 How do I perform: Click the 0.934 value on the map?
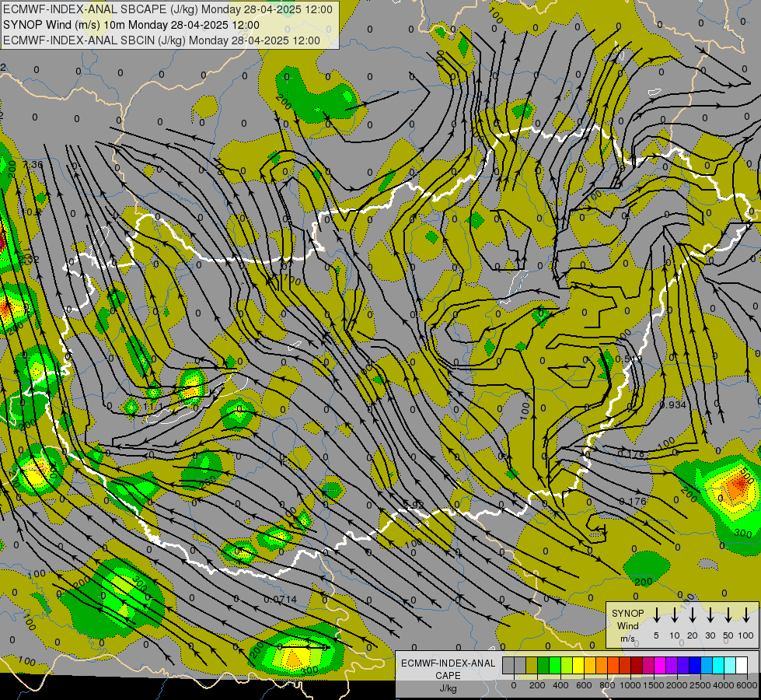673,404
